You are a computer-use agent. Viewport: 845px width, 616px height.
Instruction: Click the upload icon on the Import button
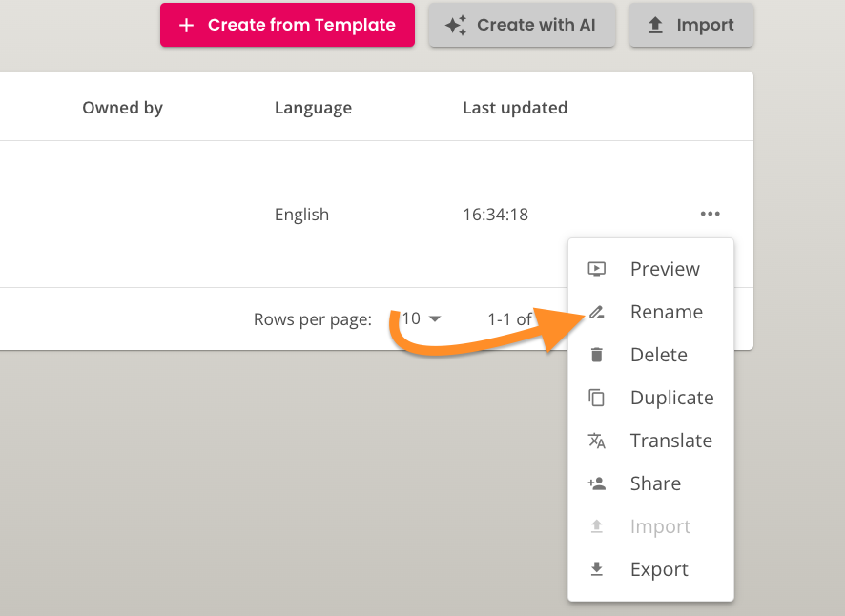[x=657, y=25]
